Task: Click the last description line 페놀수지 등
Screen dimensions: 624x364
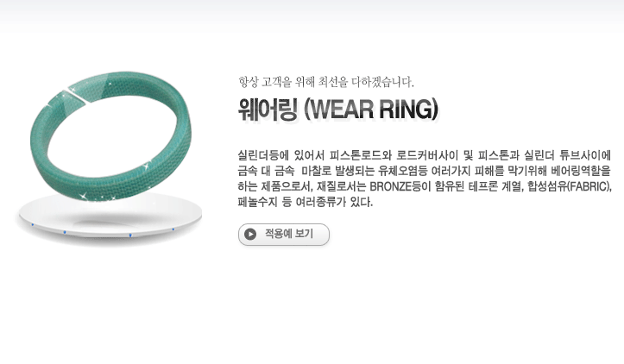Action: coord(306,202)
